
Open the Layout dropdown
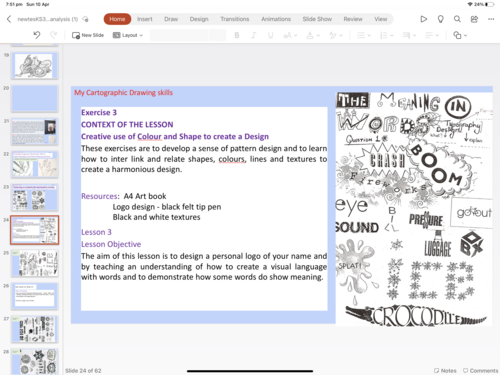tap(128, 35)
